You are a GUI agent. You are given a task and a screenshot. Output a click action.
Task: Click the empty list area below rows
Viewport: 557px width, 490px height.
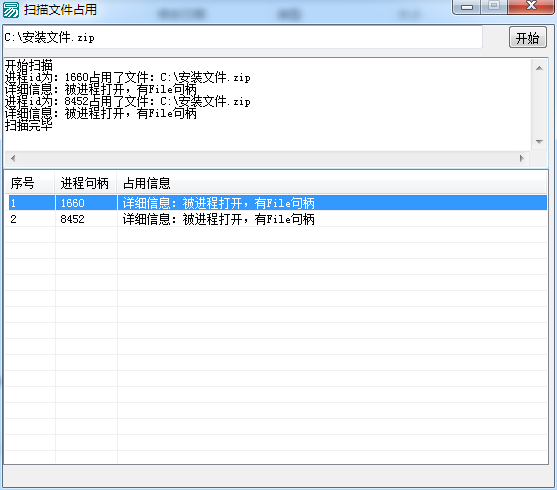(x=276, y=345)
